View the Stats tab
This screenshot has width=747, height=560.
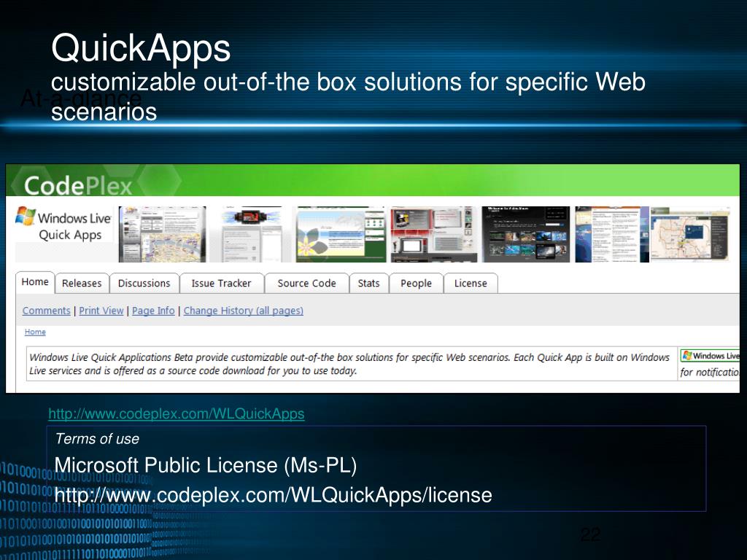tap(368, 284)
